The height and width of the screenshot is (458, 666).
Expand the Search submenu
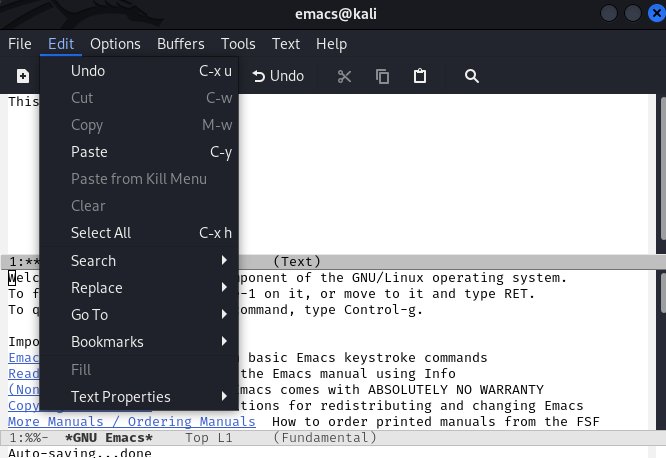(x=139, y=261)
